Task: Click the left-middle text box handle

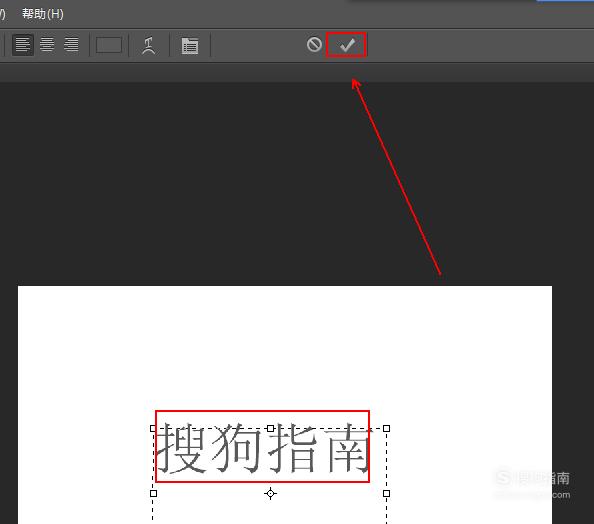Action: pyautogui.click(x=153, y=493)
